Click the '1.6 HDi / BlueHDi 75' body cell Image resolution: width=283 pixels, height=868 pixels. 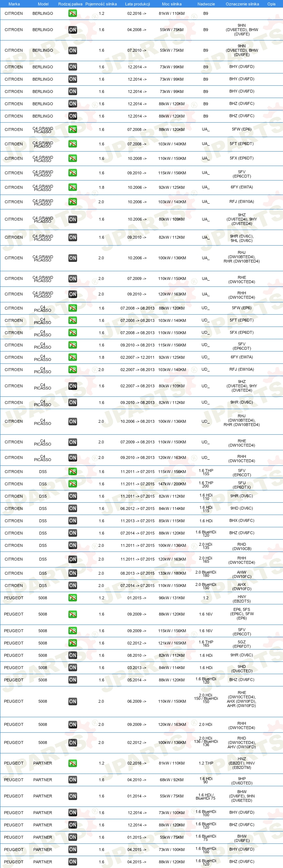point(206,797)
